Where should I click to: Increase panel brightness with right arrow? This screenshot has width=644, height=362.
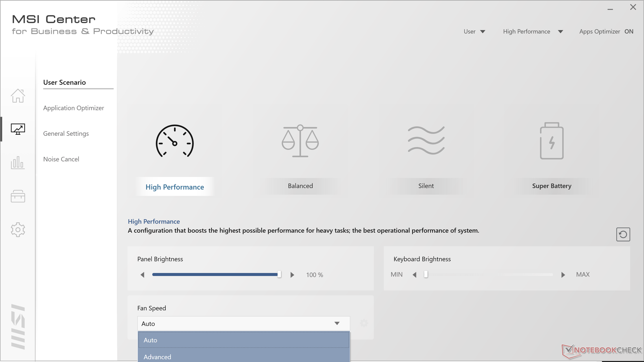(292, 275)
